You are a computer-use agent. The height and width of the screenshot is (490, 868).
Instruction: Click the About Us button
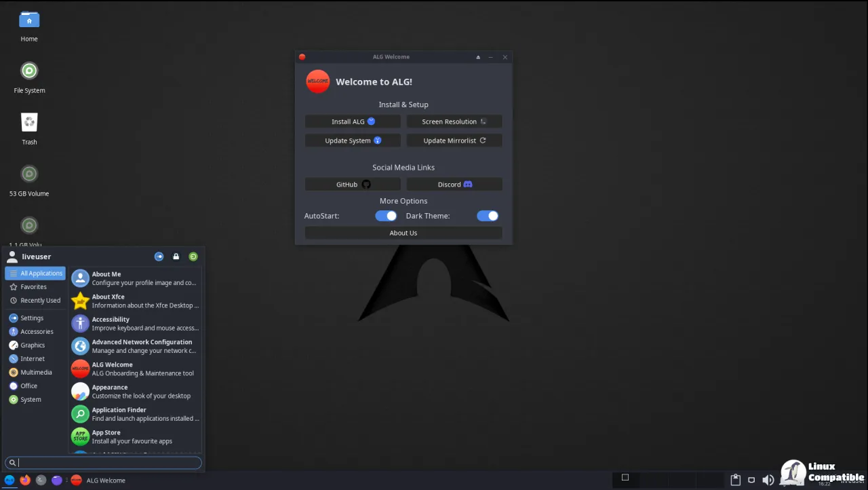click(403, 233)
